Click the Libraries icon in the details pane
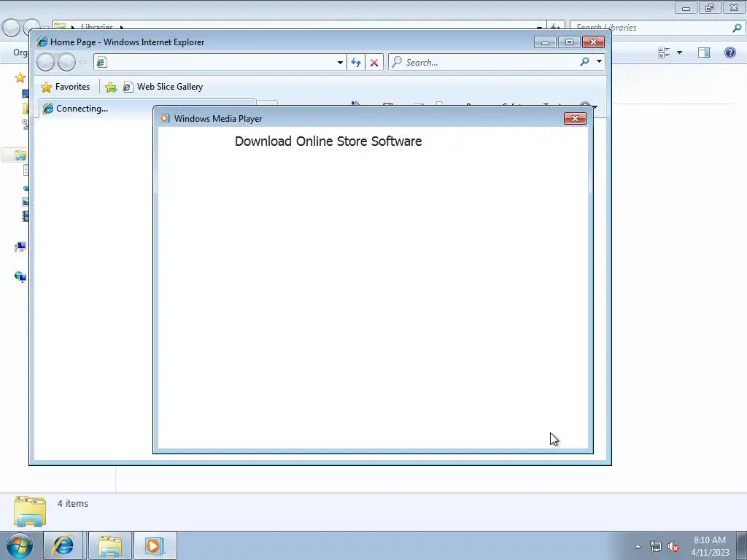Image resolution: width=747 pixels, height=560 pixels. [29, 511]
